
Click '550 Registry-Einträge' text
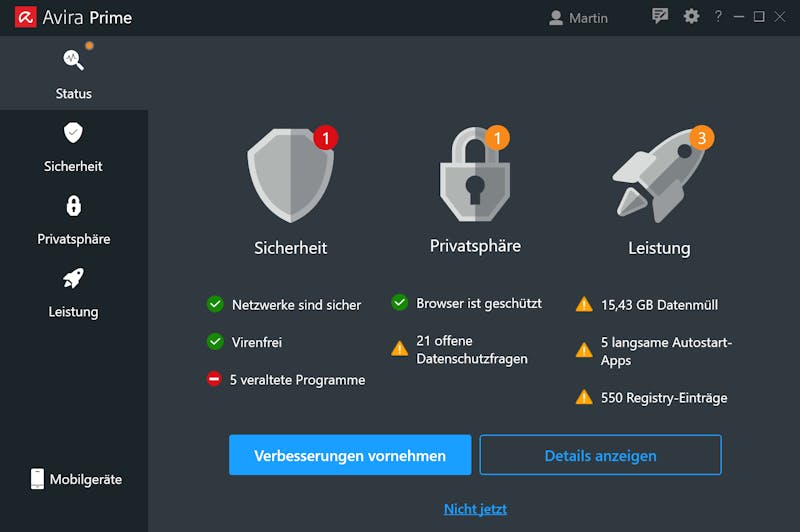click(x=664, y=398)
